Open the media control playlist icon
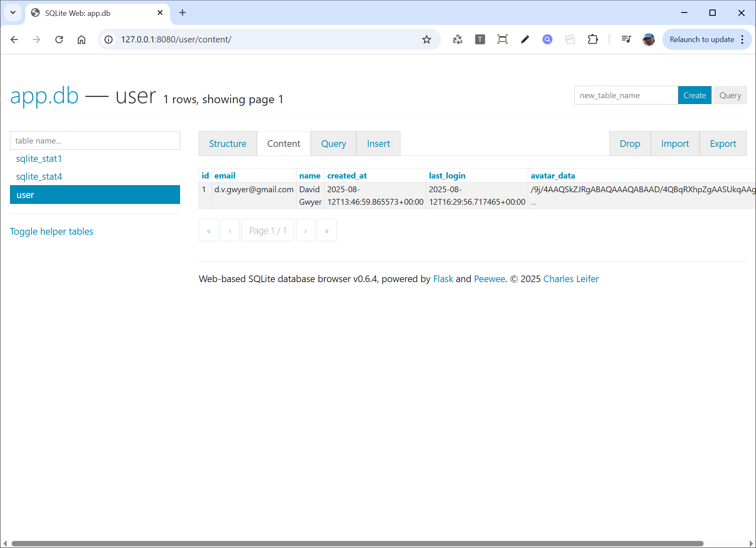 coord(626,40)
